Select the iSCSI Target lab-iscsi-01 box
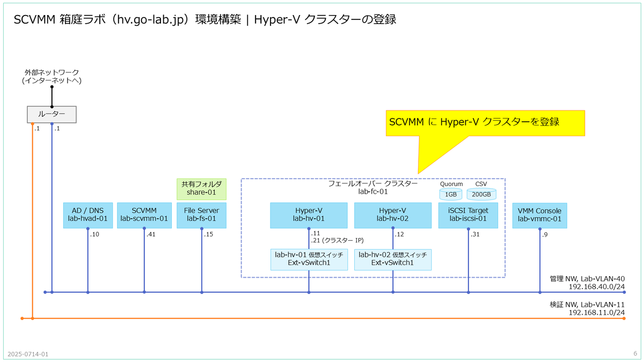644x362 pixels. tap(469, 215)
